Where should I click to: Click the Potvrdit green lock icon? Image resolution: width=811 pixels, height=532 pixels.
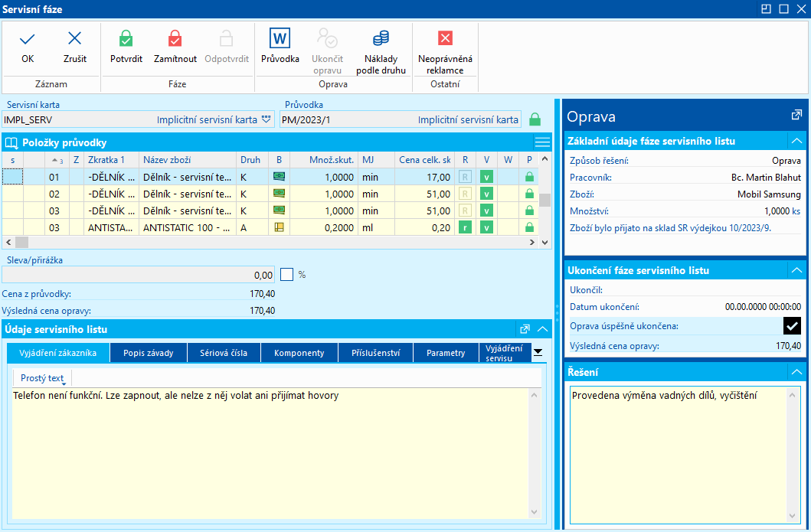(126, 39)
